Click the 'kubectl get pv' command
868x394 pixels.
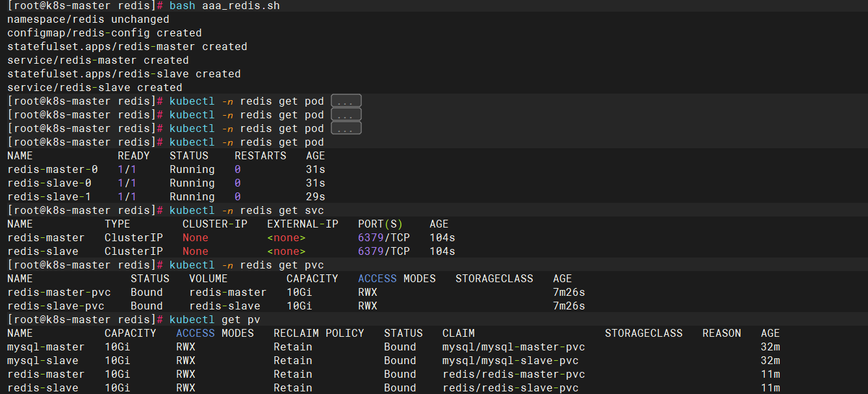pyautogui.click(x=214, y=319)
